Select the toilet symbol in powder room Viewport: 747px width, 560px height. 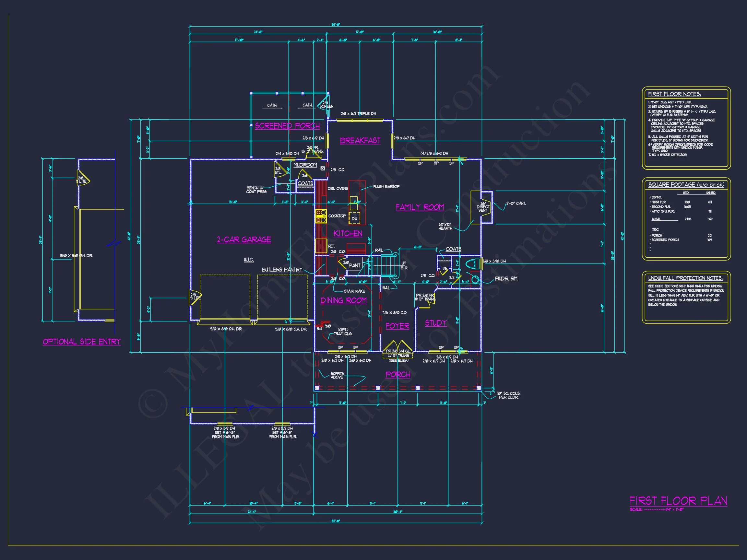(471, 264)
